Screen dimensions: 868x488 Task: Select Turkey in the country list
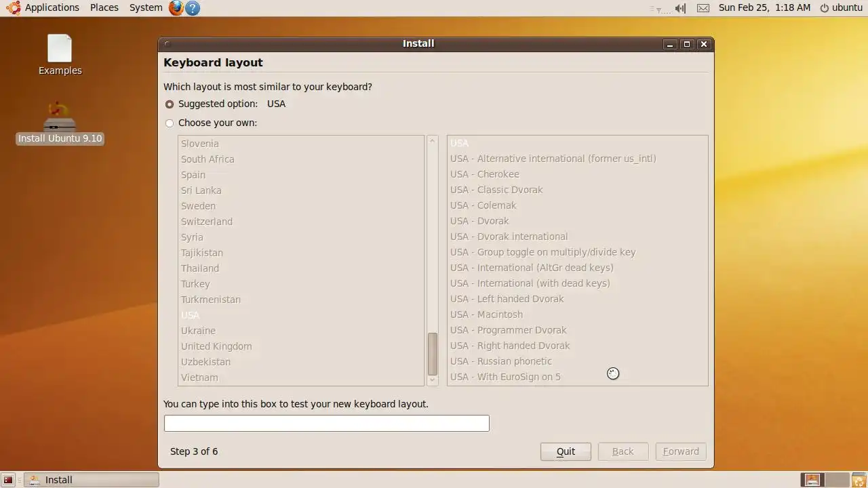click(x=301, y=284)
